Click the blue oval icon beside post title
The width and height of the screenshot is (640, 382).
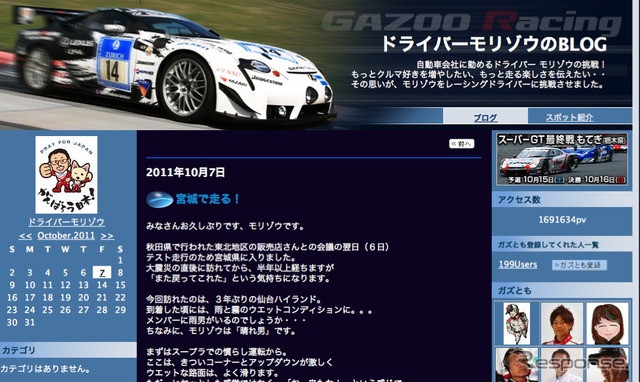click(160, 200)
